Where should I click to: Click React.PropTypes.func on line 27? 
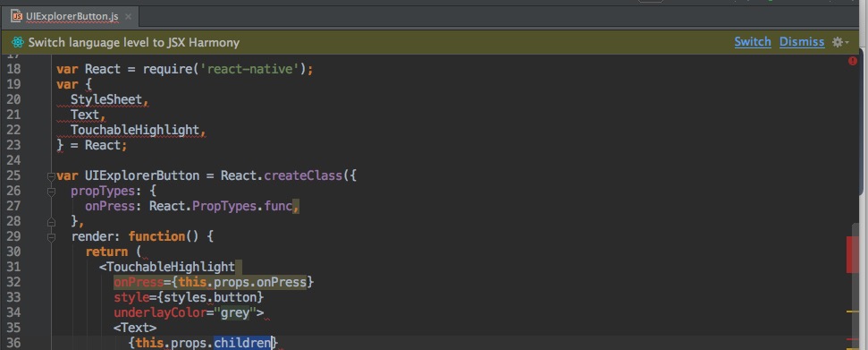[220, 207]
